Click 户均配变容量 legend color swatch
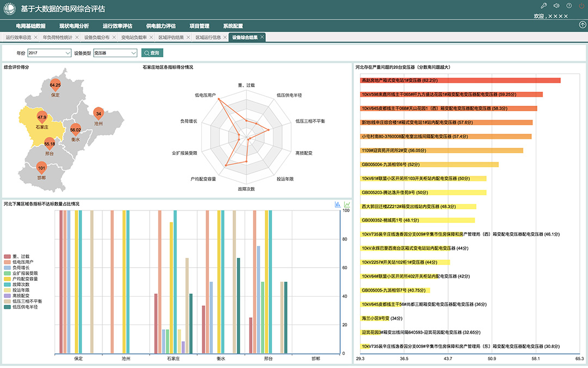Screen dimensions: 588x368 coord(7,279)
